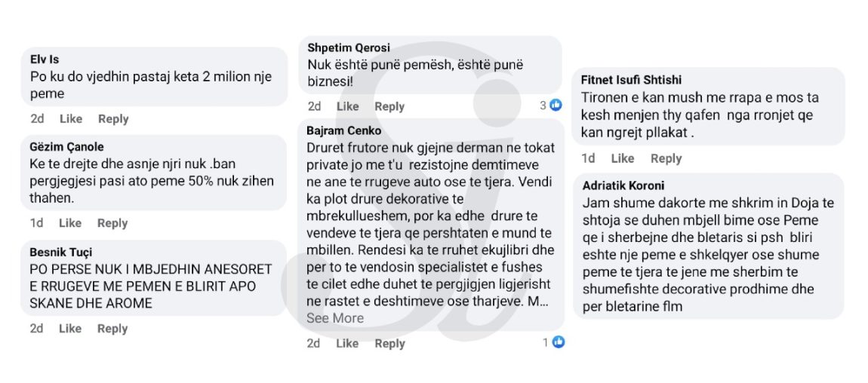The height and width of the screenshot is (383, 868).
Task: Reply to Shpetim Qerosi's comment
Action: pos(389,106)
